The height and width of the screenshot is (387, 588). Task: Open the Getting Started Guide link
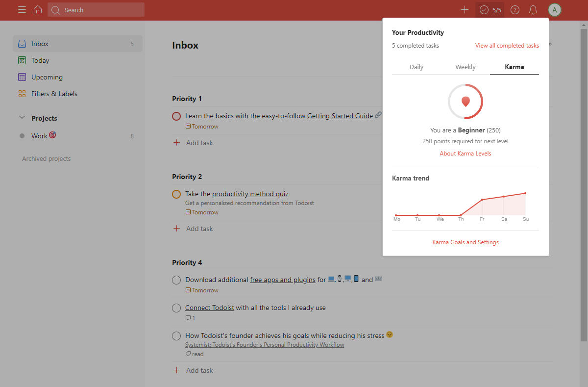(340, 116)
